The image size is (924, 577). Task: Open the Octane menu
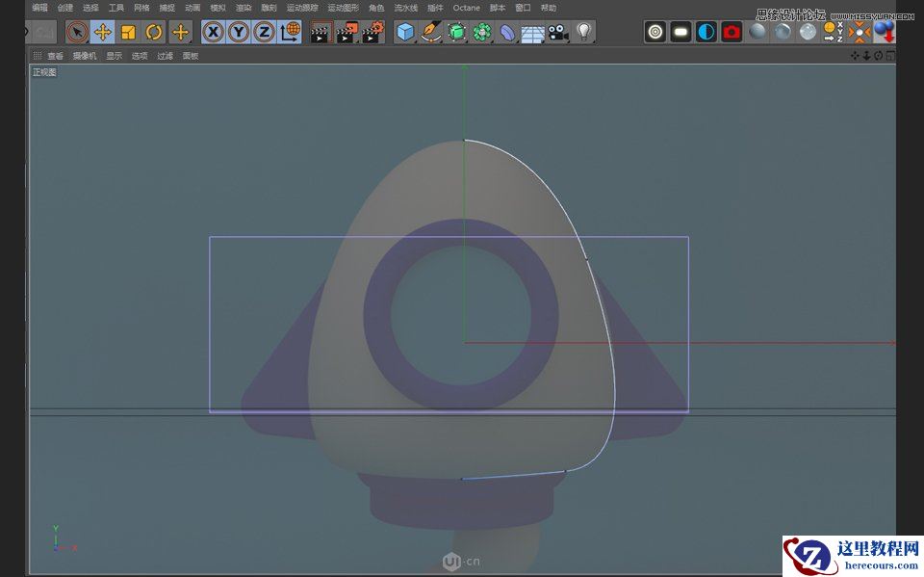[x=467, y=8]
